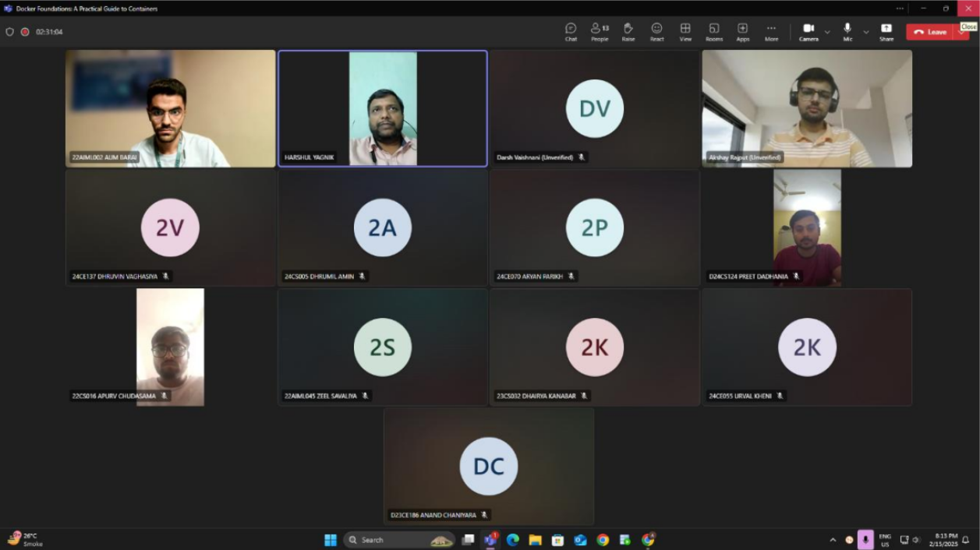
Task: Click the meeting timer 02:31:04
Action: (x=49, y=32)
